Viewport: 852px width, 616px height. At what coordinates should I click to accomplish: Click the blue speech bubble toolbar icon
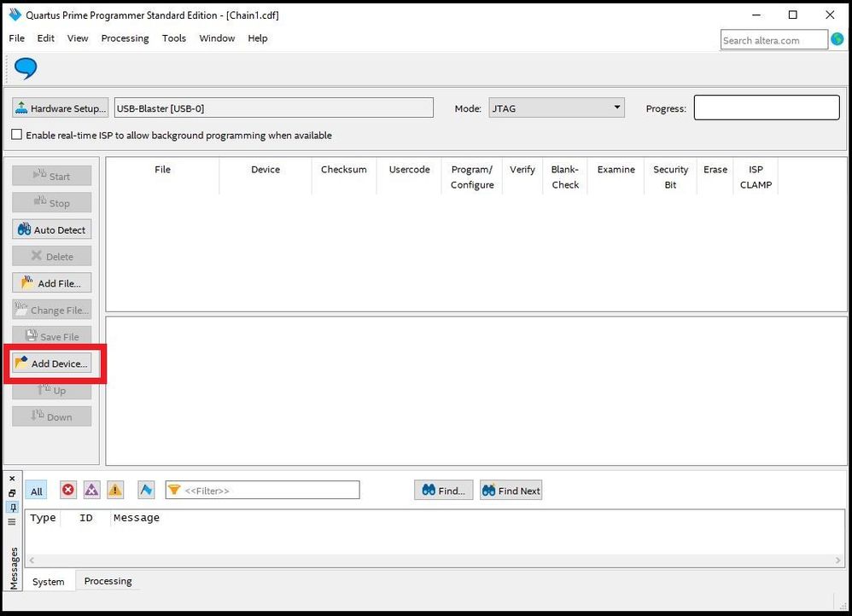point(25,68)
